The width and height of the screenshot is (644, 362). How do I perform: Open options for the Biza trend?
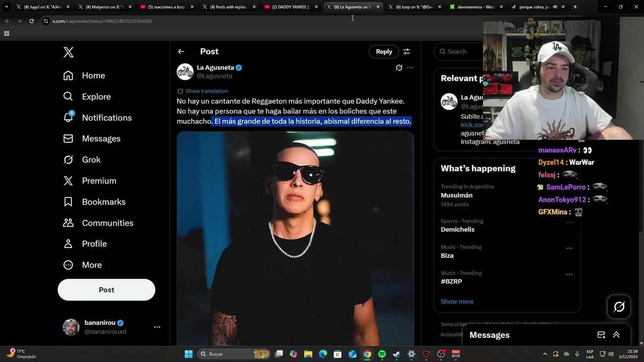[x=570, y=248]
